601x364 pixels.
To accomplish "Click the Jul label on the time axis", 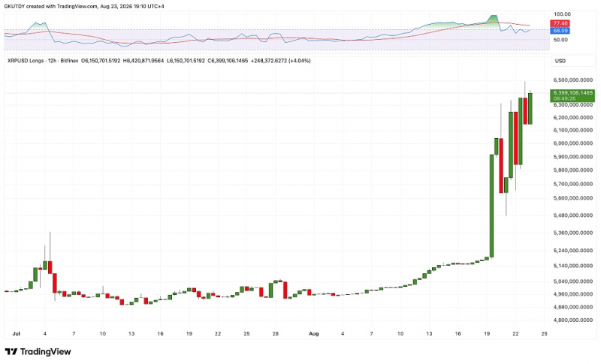I will pos(16,334).
